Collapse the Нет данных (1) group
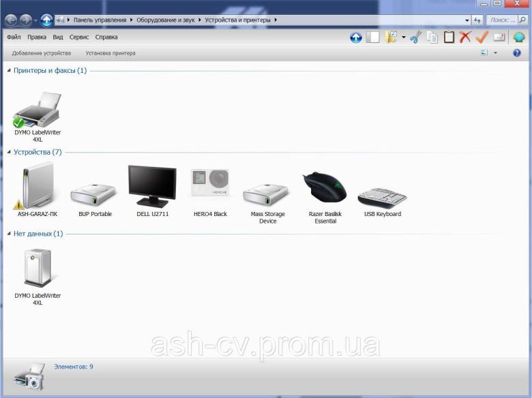 [x=9, y=234]
